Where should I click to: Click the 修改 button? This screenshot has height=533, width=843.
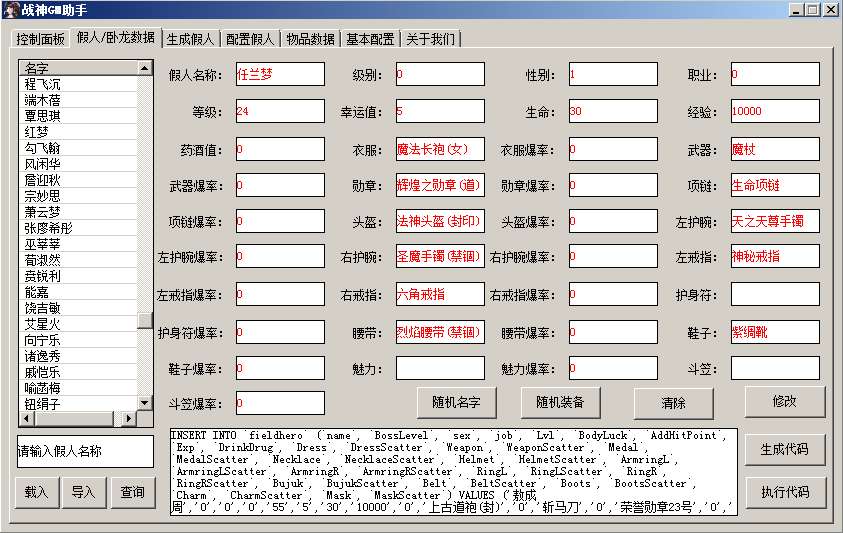[x=784, y=401]
